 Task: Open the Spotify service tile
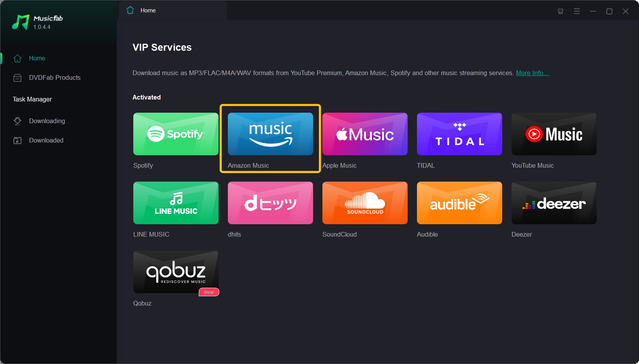click(x=176, y=134)
